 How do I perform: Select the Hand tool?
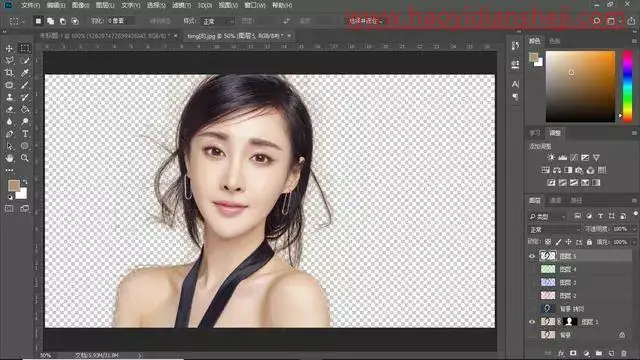pyautogui.click(x=9, y=158)
